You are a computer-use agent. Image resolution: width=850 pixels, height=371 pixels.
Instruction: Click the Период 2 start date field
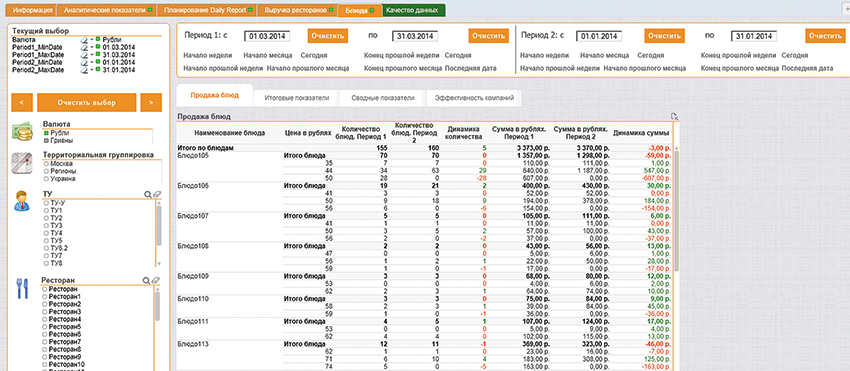coord(599,36)
